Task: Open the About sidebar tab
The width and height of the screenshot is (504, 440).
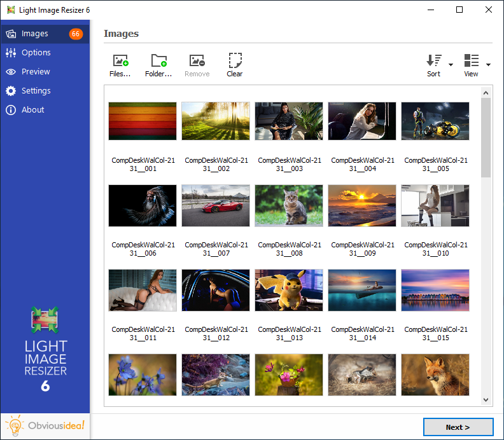Action: [x=32, y=110]
